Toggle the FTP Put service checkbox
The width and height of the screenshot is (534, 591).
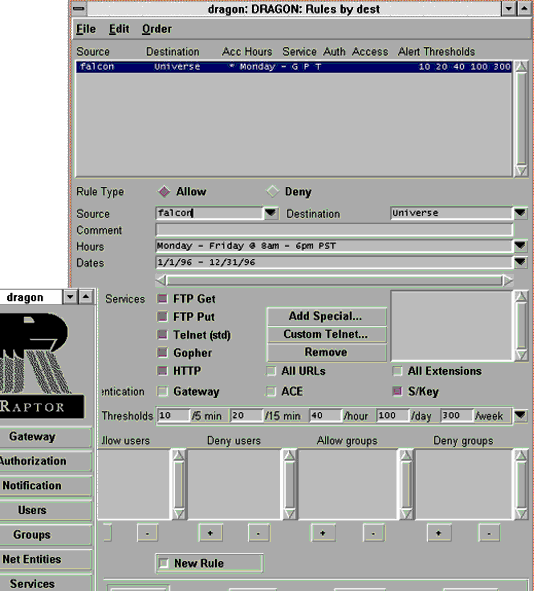click(x=162, y=317)
